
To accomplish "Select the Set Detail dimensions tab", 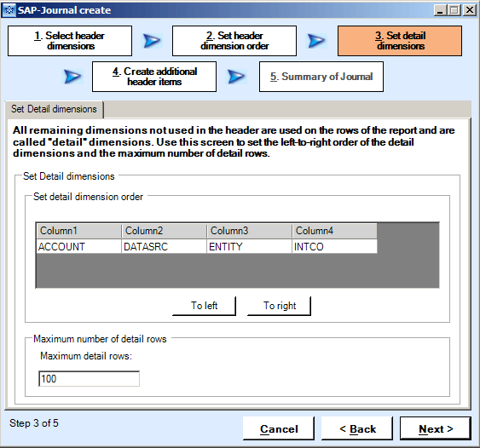I will click(x=55, y=109).
